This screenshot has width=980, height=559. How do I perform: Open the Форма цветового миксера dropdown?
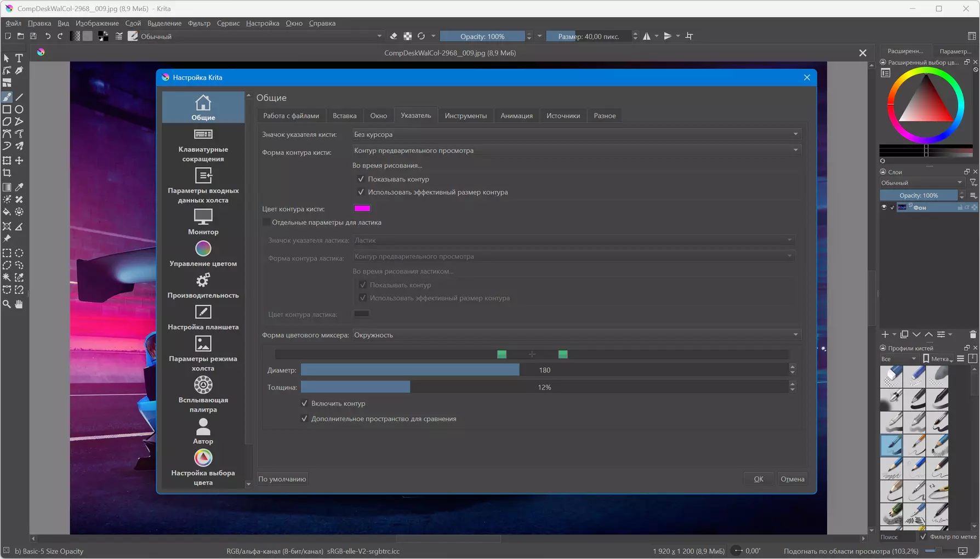576,335
